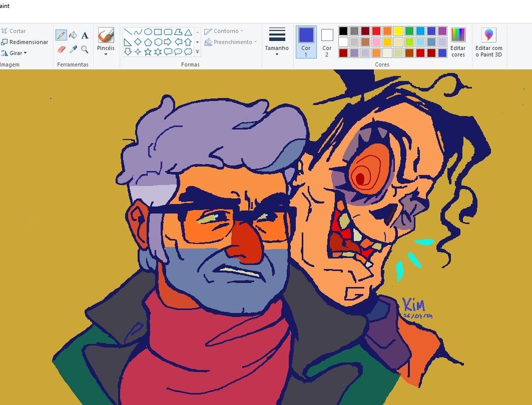Choose the Triangle shape

coord(188,32)
